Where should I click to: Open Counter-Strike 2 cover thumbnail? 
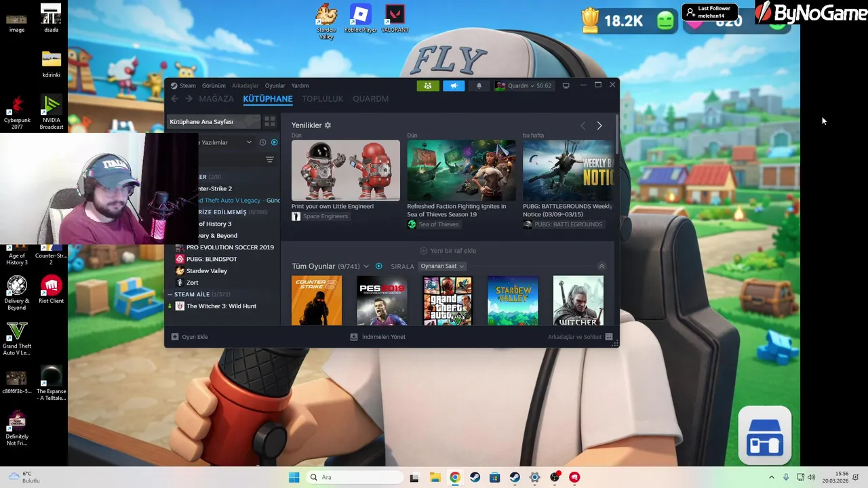pyautogui.click(x=317, y=300)
